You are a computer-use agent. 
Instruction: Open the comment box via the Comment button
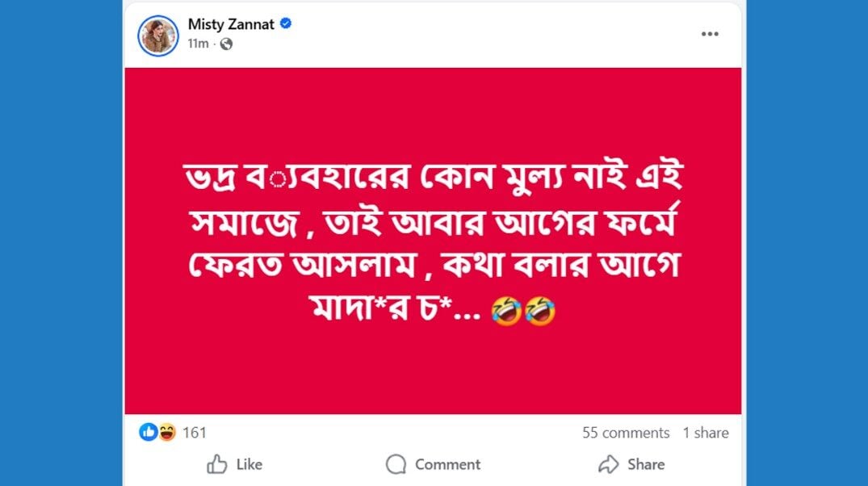[432, 464]
